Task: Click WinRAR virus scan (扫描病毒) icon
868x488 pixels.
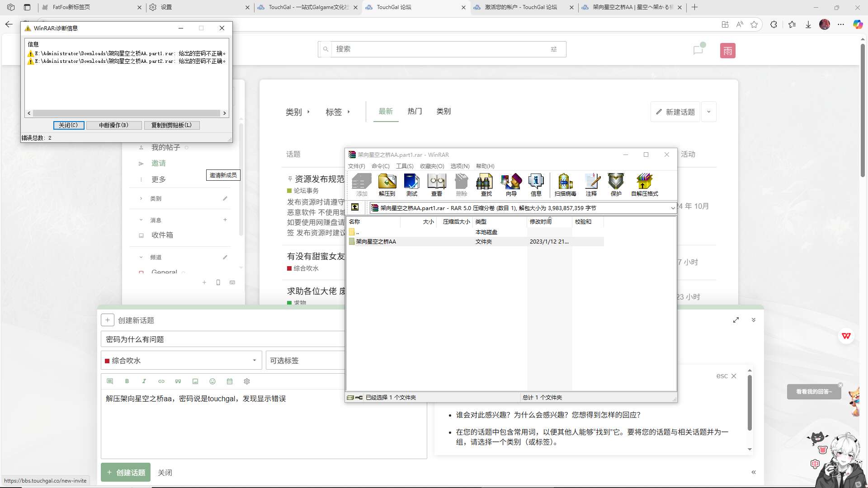Action: tap(565, 185)
